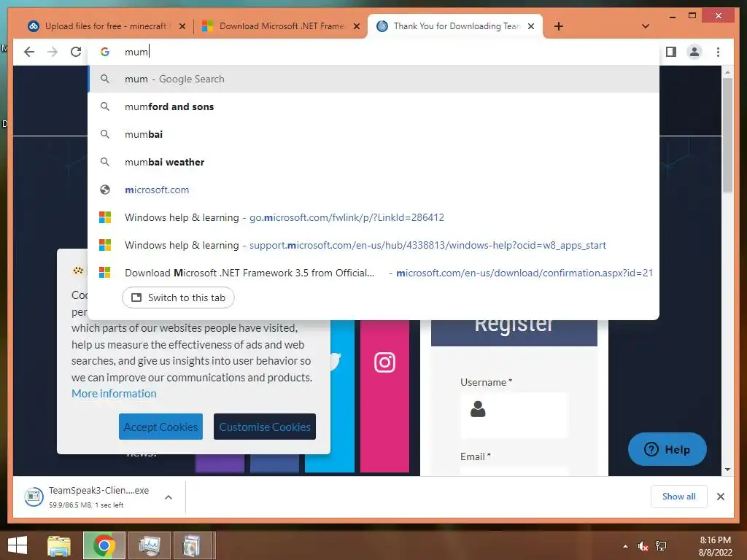Click 'Switch to this tab' button
Image resolution: width=747 pixels, height=560 pixels.
[x=178, y=297]
